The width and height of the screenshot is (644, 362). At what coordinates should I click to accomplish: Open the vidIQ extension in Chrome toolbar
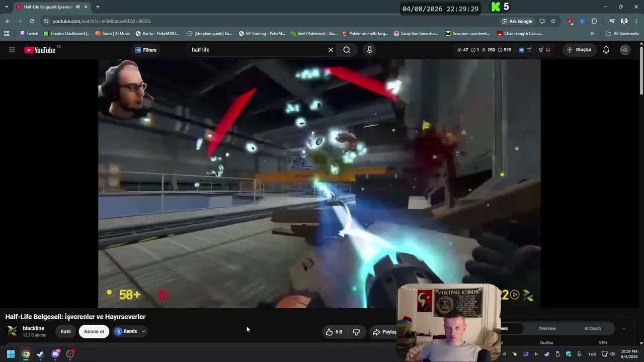tap(582, 21)
